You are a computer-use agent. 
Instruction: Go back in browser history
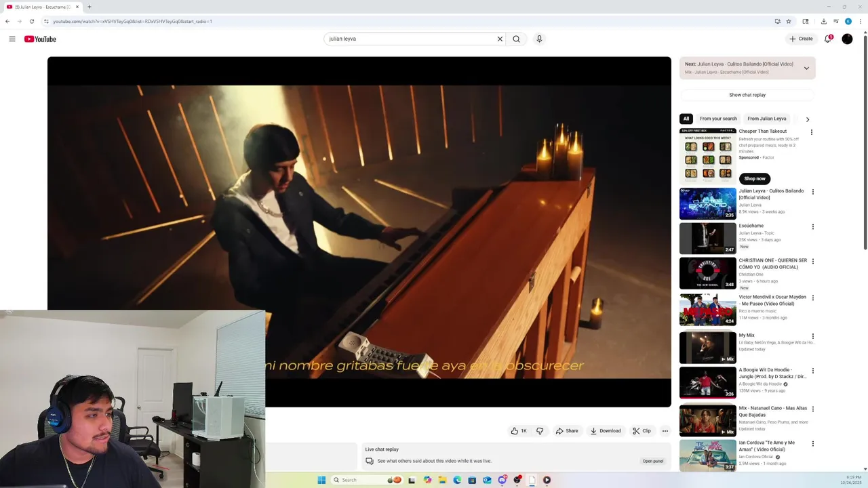click(7, 21)
